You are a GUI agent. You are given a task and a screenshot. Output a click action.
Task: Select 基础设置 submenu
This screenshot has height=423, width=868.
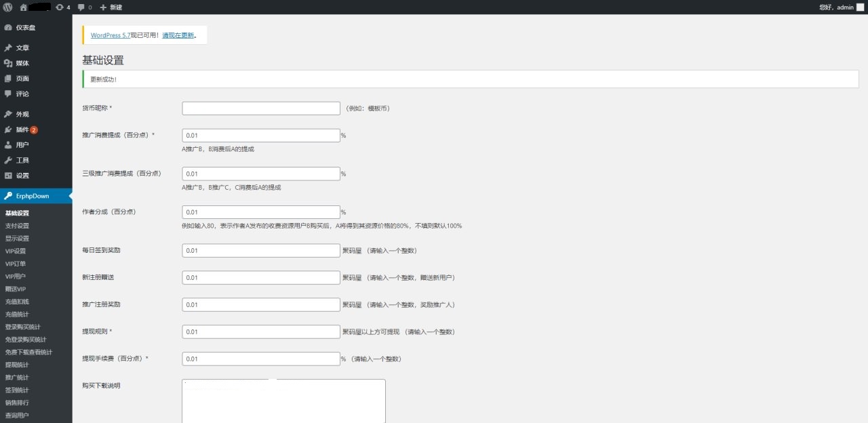click(x=17, y=213)
